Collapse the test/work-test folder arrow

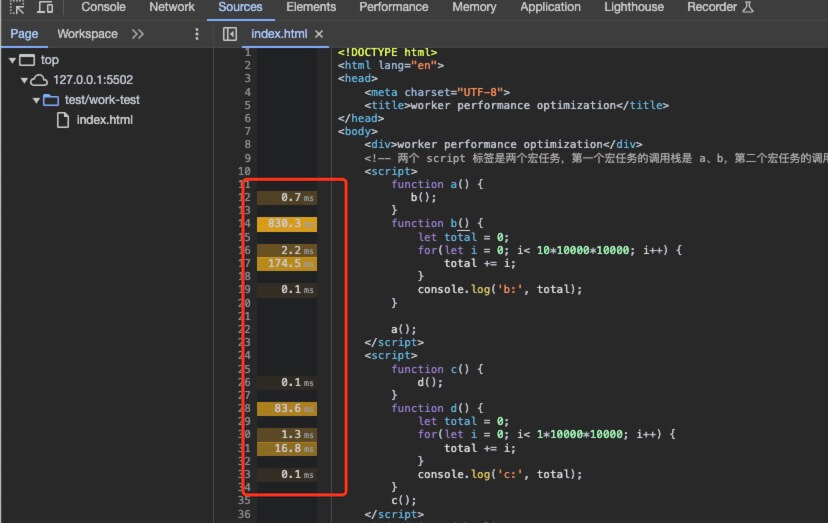click(37, 100)
